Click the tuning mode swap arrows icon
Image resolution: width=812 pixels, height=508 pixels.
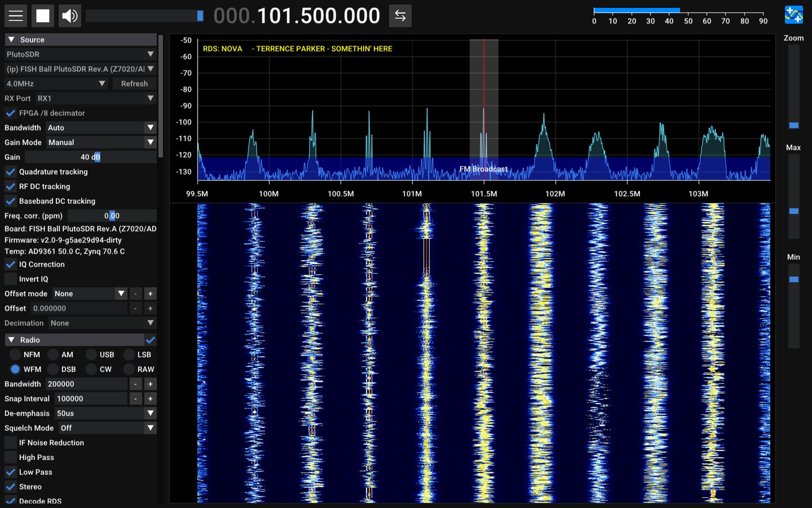tap(400, 16)
